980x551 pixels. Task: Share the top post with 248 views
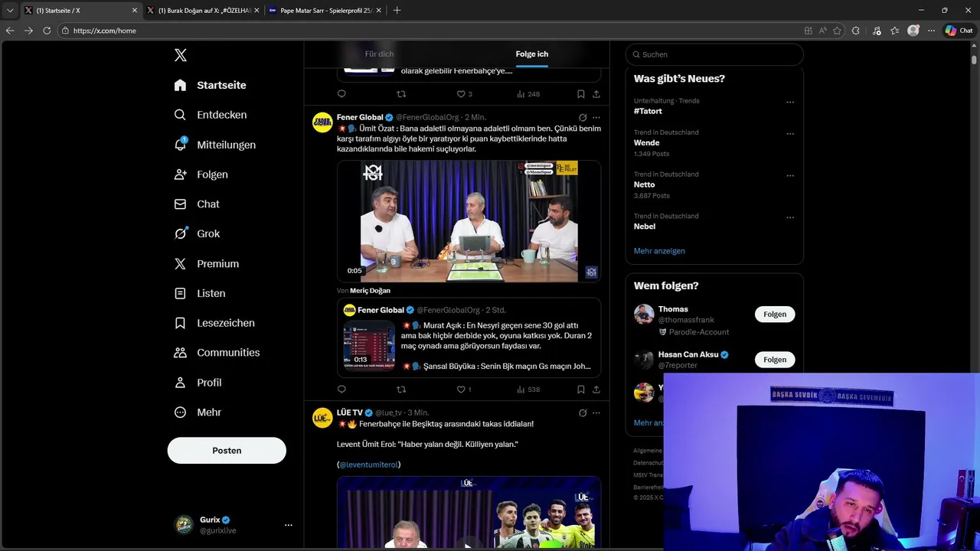pyautogui.click(x=596, y=94)
